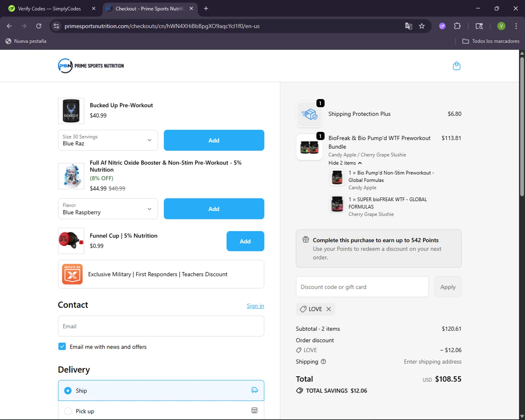Click the Sign in link
Viewport: 525px width, 420px height.
coord(255,306)
